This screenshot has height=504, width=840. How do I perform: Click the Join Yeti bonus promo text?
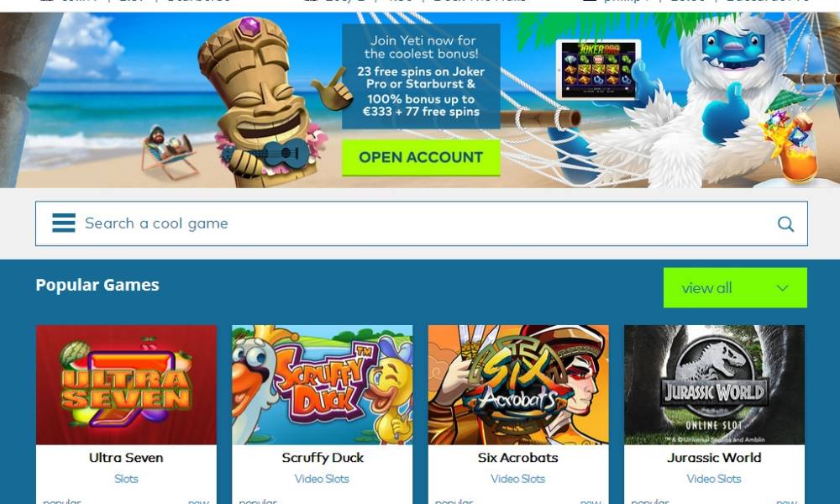[421, 76]
